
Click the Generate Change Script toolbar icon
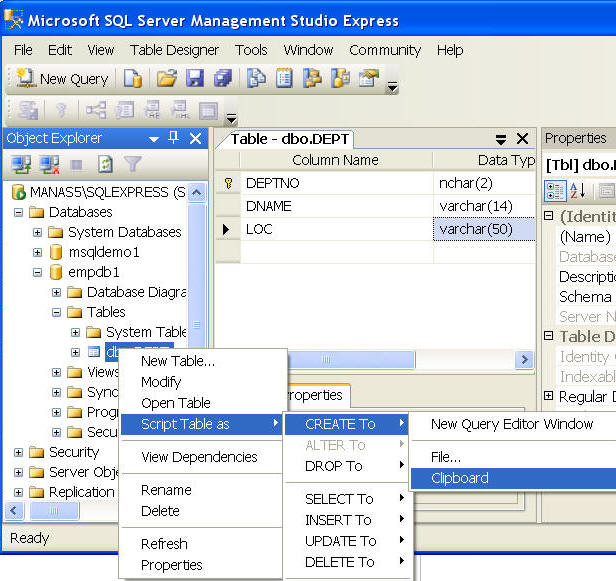tap(28, 110)
